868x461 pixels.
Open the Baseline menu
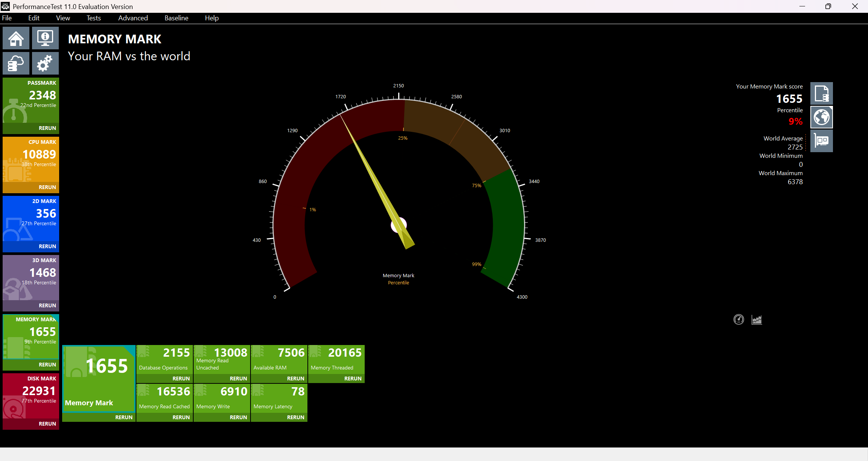176,18
